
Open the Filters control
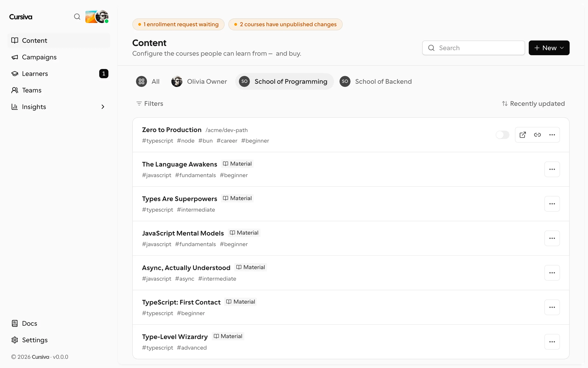(x=150, y=104)
